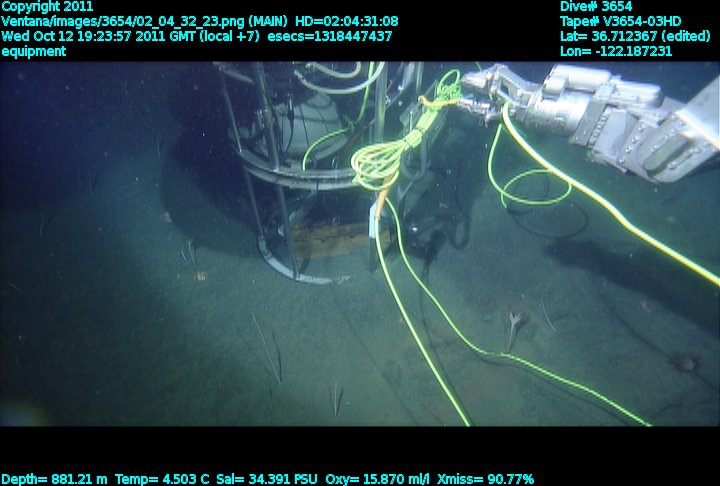Click the "Dive# 3654" text

596,6
